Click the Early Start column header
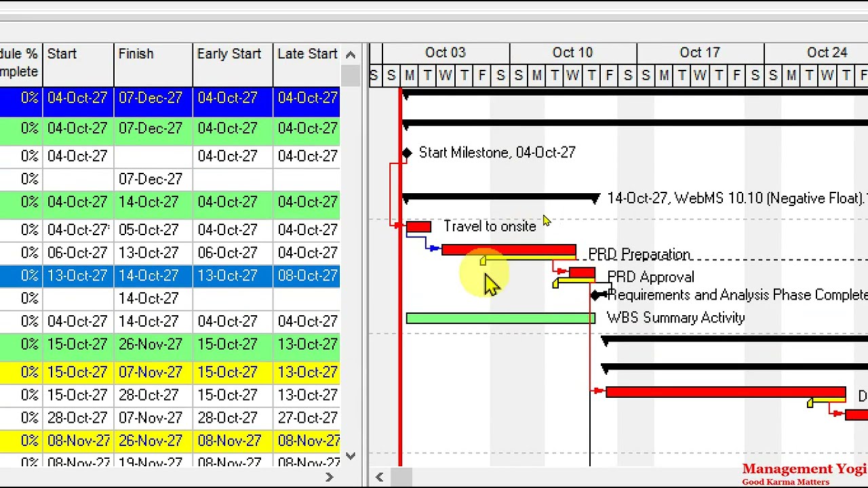Screen dimensions: 868x488 tap(233, 64)
